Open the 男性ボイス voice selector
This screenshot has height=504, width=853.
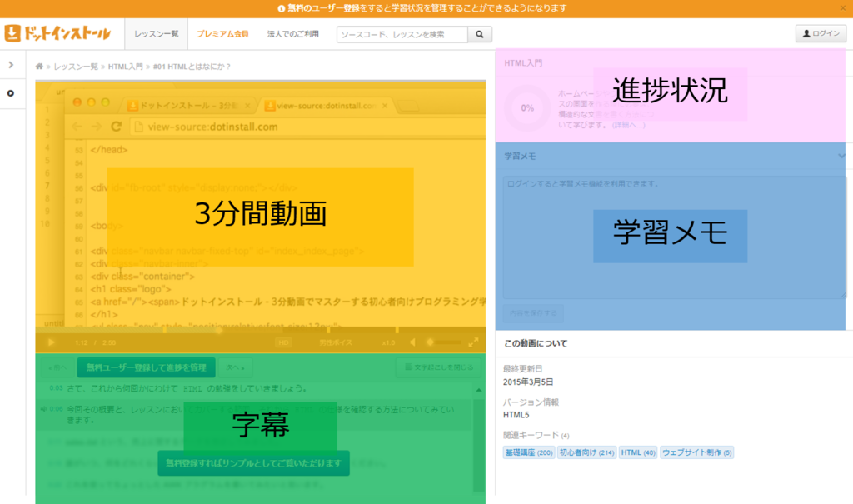click(x=336, y=342)
